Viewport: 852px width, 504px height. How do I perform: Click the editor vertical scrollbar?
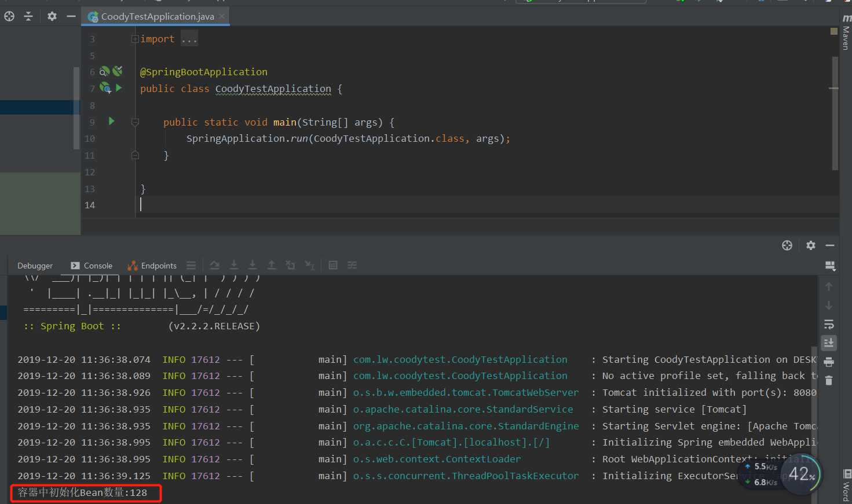click(x=835, y=113)
